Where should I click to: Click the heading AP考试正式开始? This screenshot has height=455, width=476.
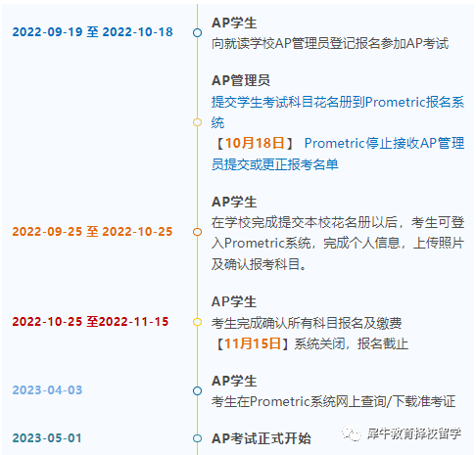click(x=262, y=438)
